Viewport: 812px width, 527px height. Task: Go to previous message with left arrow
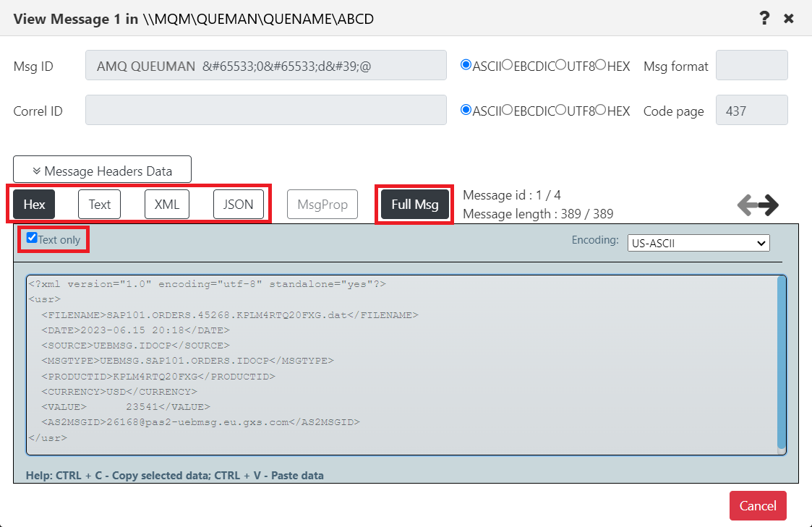tap(747, 205)
